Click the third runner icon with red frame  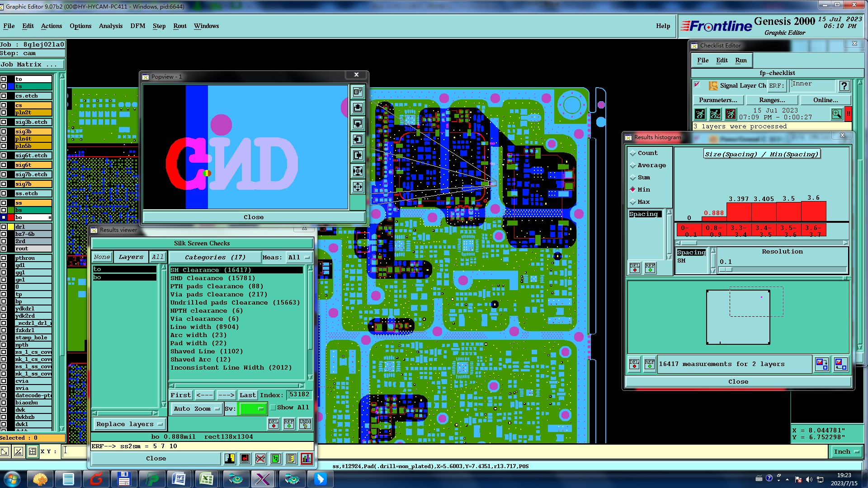[x=731, y=114]
